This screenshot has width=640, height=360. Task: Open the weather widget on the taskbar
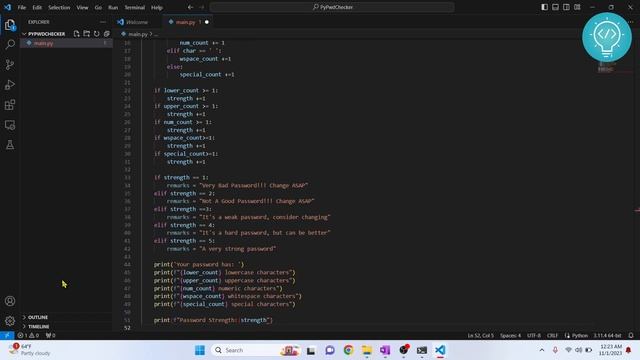[29, 350]
